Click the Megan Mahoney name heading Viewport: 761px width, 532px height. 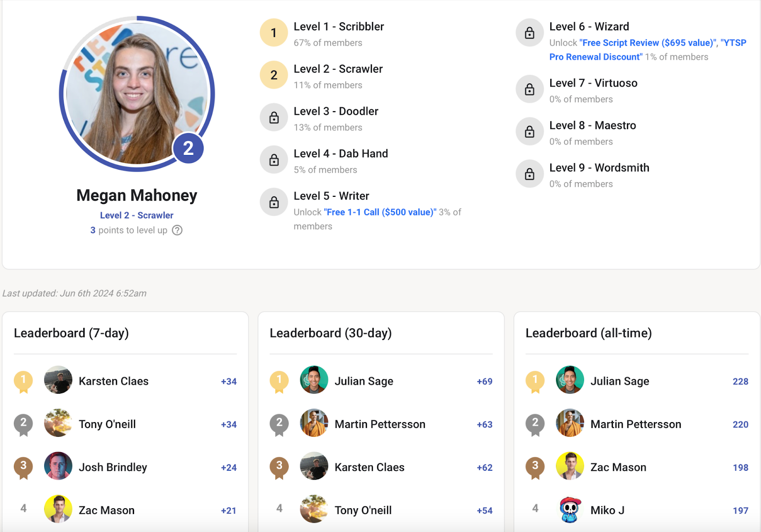tap(137, 195)
